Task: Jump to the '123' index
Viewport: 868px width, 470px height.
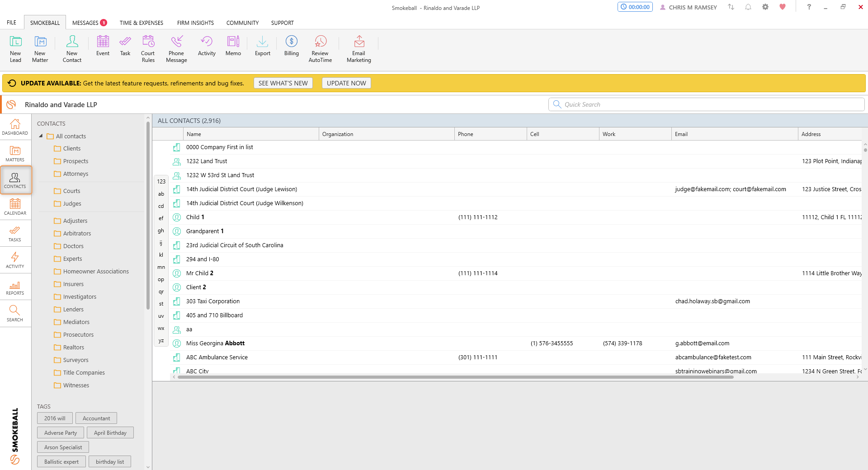Action: click(161, 181)
